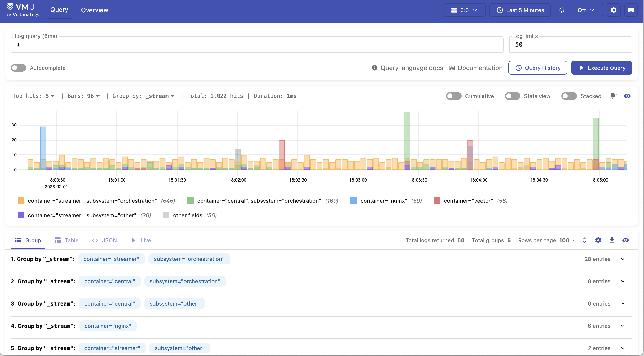
Task: Expand the container="nginx" group entries
Action: (x=623, y=326)
